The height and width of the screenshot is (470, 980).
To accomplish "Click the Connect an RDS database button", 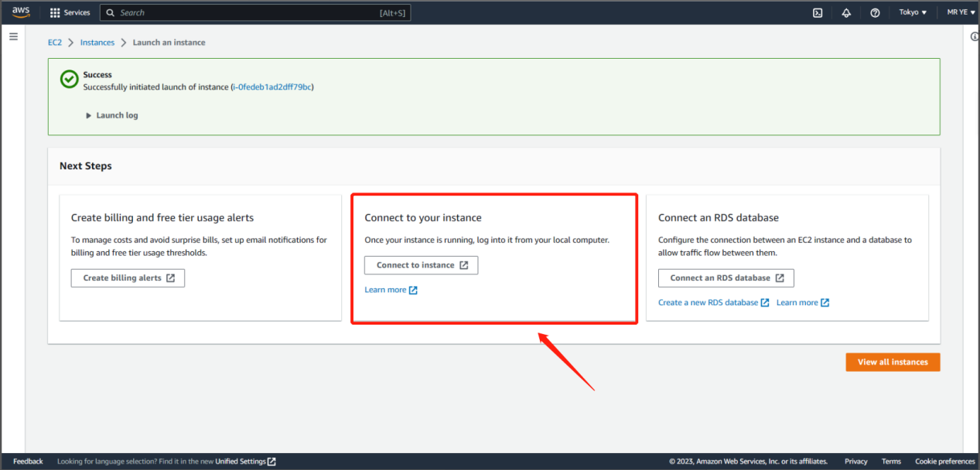I will click(x=726, y=278).
